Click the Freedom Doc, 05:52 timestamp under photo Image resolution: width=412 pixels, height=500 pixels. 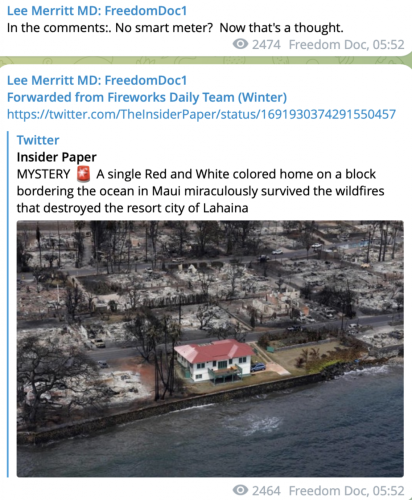tap(346, 490)
